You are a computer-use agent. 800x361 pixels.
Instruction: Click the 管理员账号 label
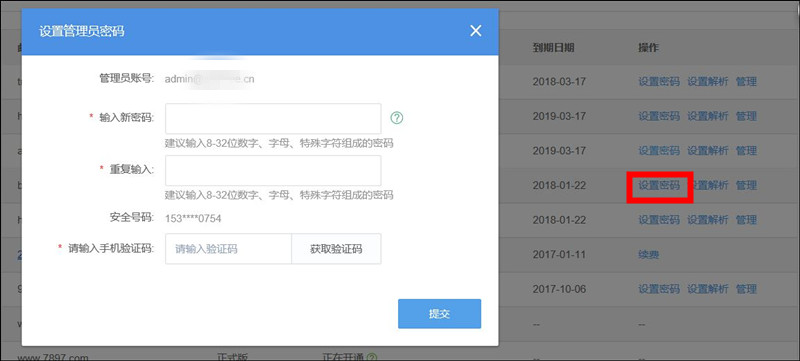coord(127,79)
